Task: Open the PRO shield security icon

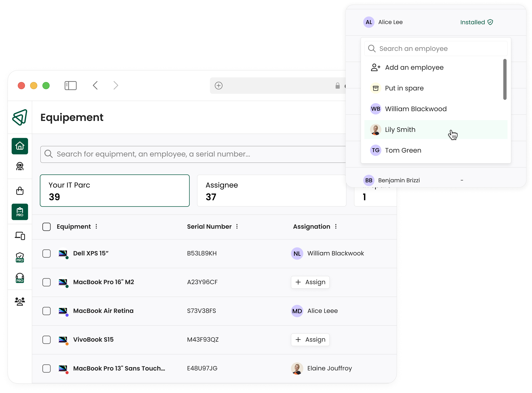Action: (20, 257)
